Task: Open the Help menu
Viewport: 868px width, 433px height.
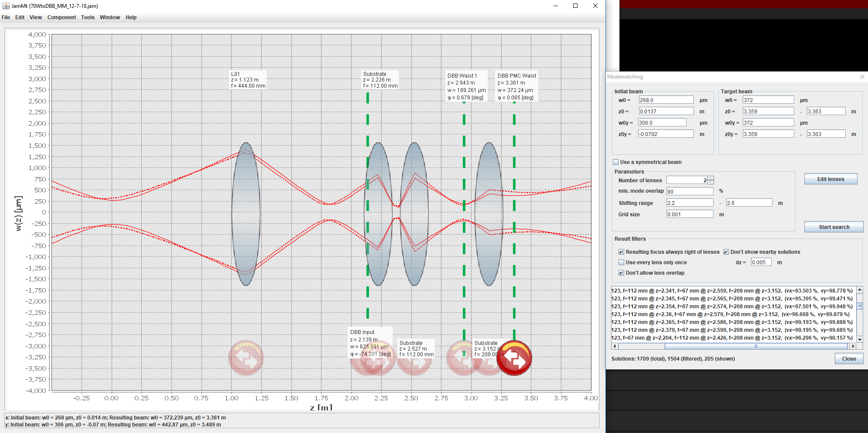Action: [131, 17]
